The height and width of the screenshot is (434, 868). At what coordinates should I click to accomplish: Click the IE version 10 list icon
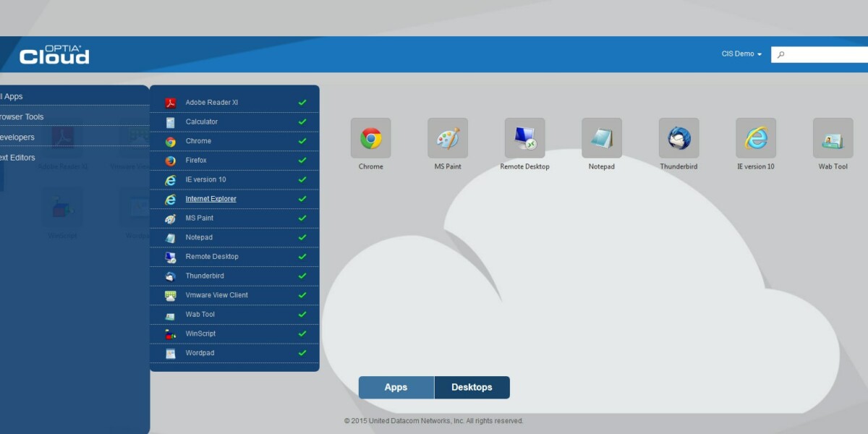[171, 180]
